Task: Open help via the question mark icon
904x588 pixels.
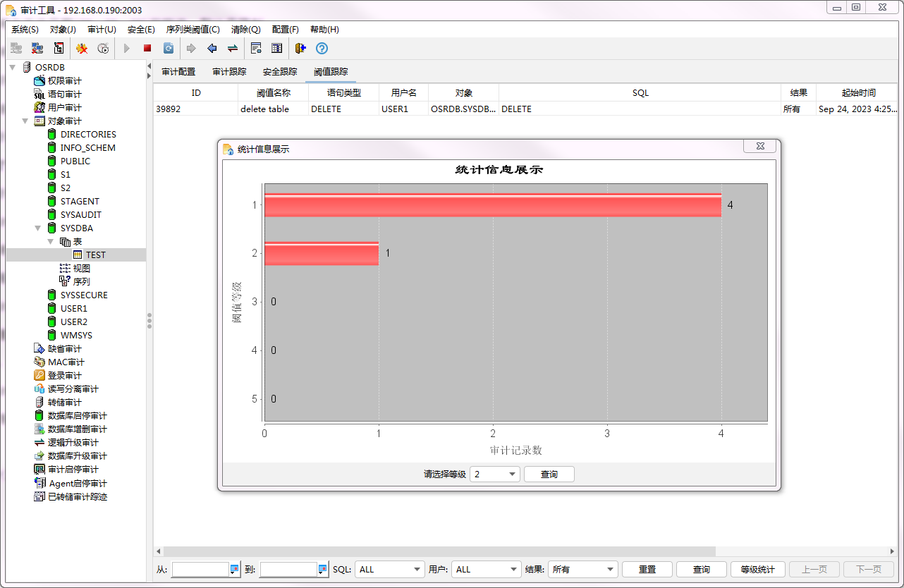Action: click(322, 49)
